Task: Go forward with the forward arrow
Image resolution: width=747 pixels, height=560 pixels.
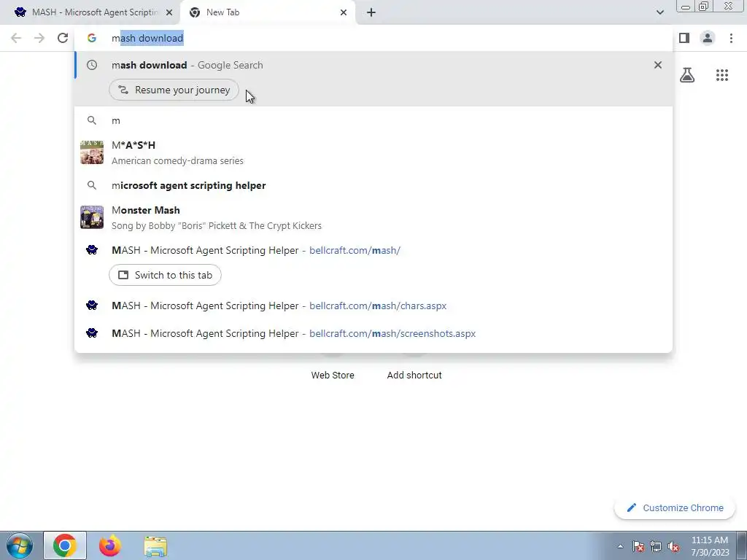Action: pyautogui.click(x=39, y=38)
